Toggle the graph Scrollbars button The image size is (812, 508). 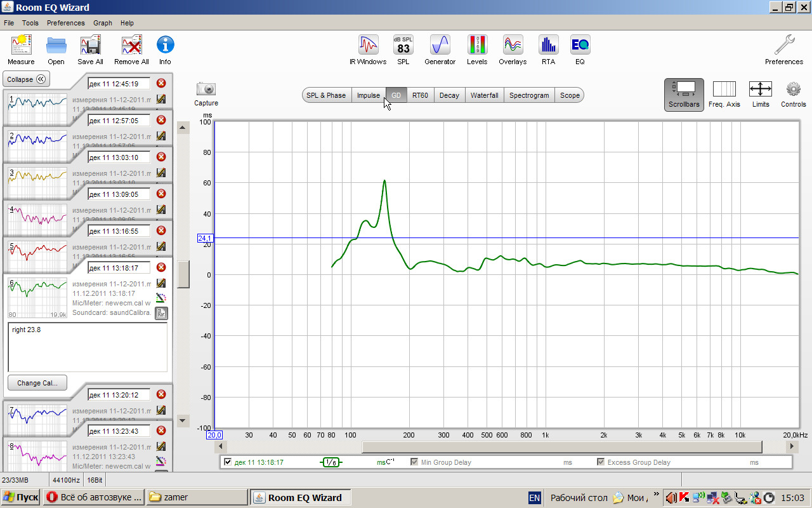684,94
